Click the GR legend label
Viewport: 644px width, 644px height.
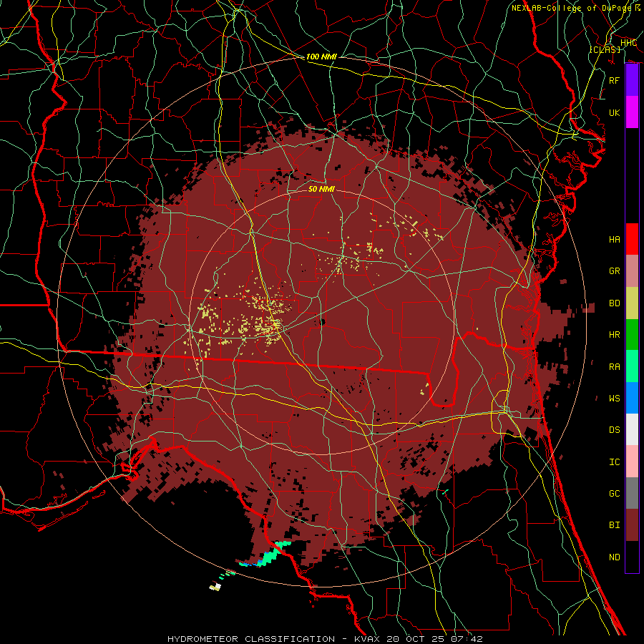(x=614, y=271)
